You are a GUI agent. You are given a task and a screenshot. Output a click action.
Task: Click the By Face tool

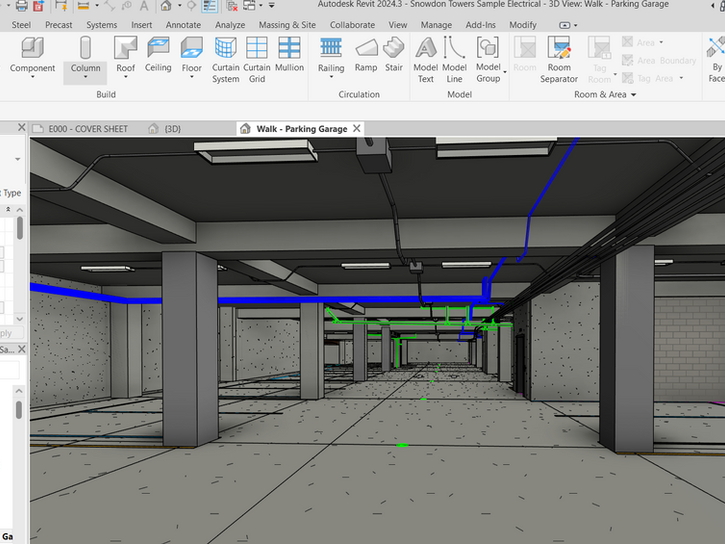click(716, 60)
